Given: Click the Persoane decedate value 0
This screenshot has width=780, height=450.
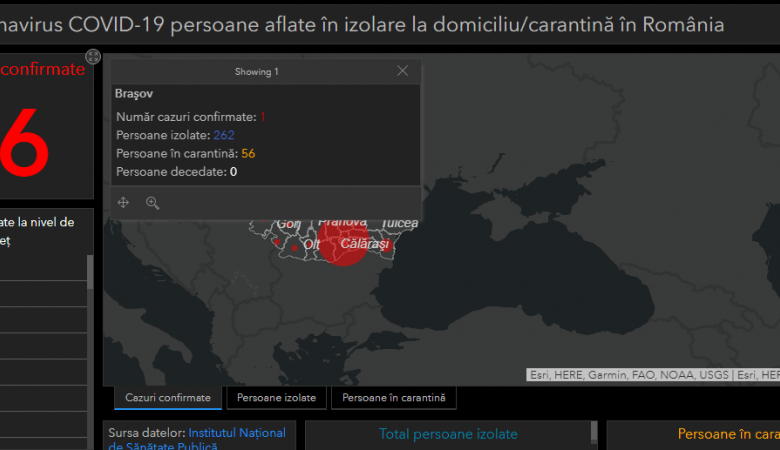Looking at the screenshot, I should coord(233,172).
